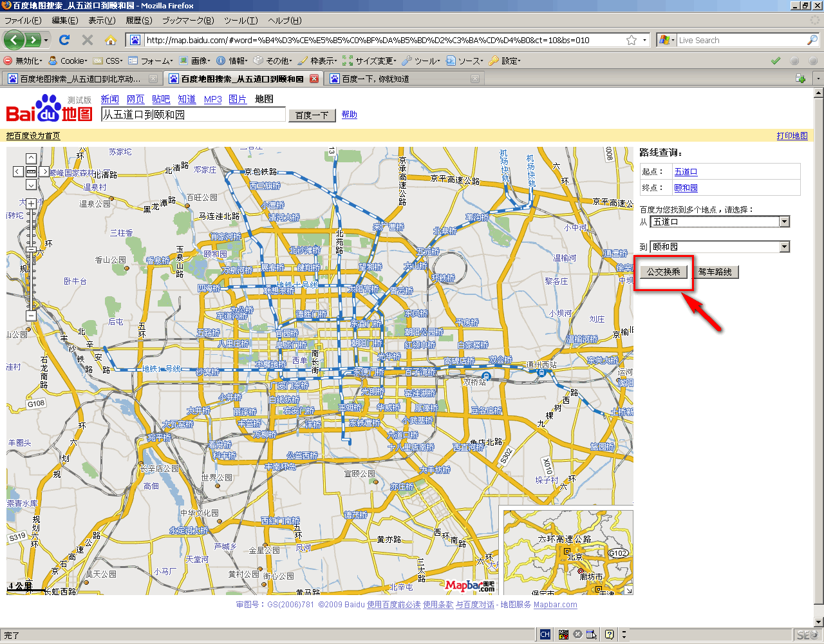
Task: Open the 設定 developer toolbar menu
Action: 505,61
